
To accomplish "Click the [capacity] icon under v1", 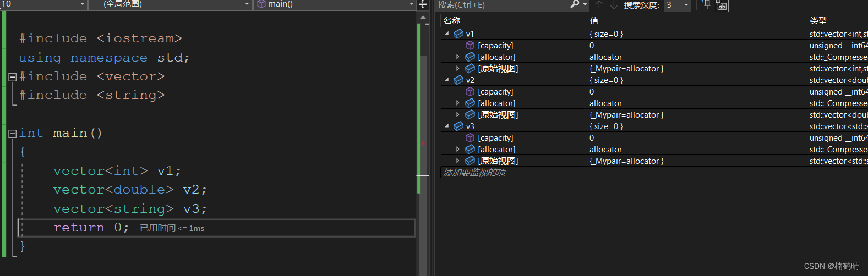I will click(470, 45).
